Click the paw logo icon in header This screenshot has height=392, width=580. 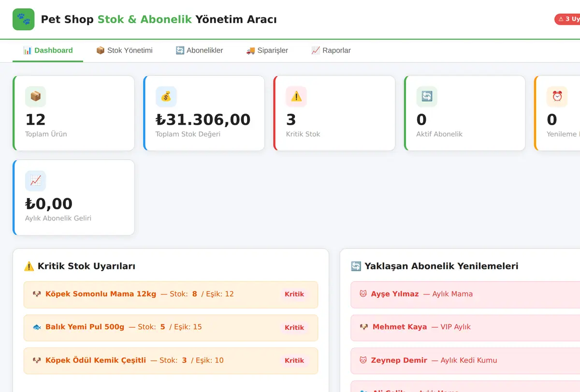pos(23,19)
